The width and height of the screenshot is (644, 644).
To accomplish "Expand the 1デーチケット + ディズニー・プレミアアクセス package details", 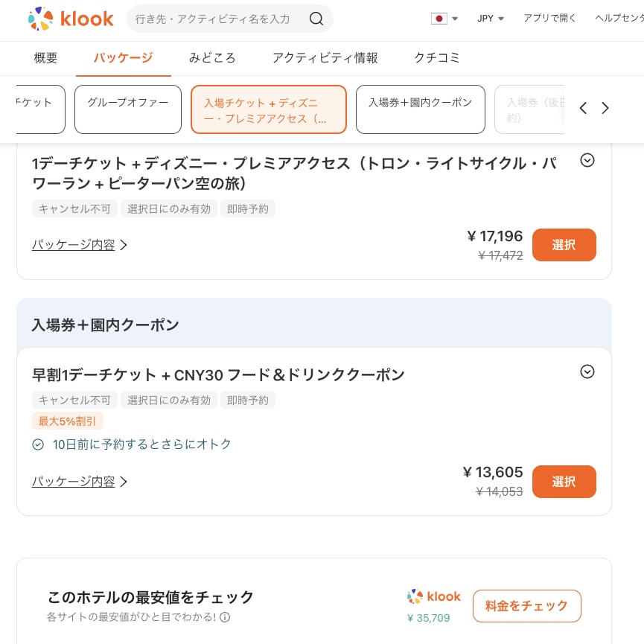I will 587,160.
